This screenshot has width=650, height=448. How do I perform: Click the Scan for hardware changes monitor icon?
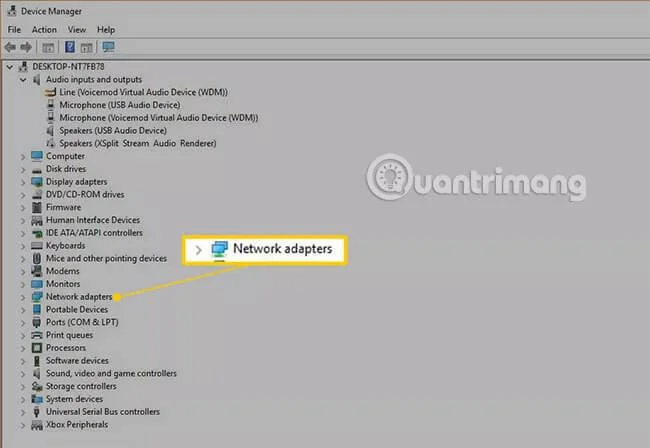tap(109, 47)
